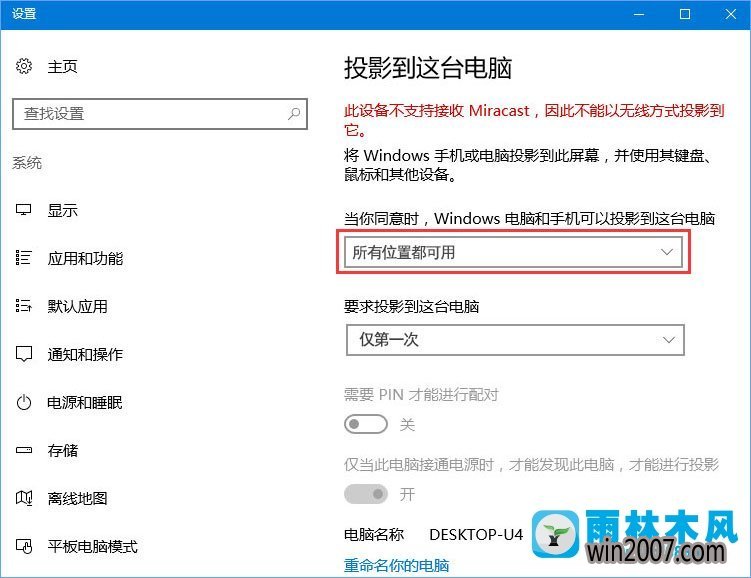Close the Settings window
This screenshot has height=578, width=751.
coord(730,14)
